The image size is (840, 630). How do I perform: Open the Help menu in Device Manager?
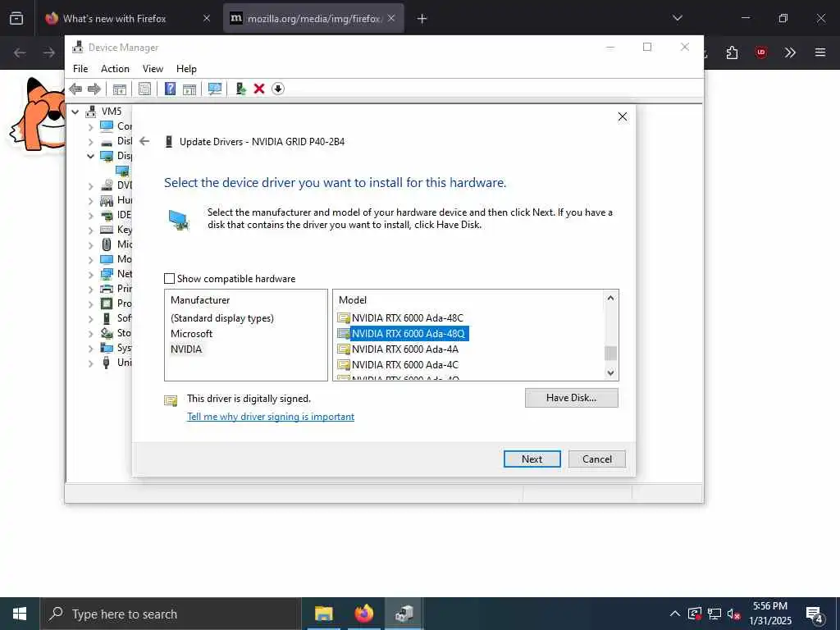(186, 69)
